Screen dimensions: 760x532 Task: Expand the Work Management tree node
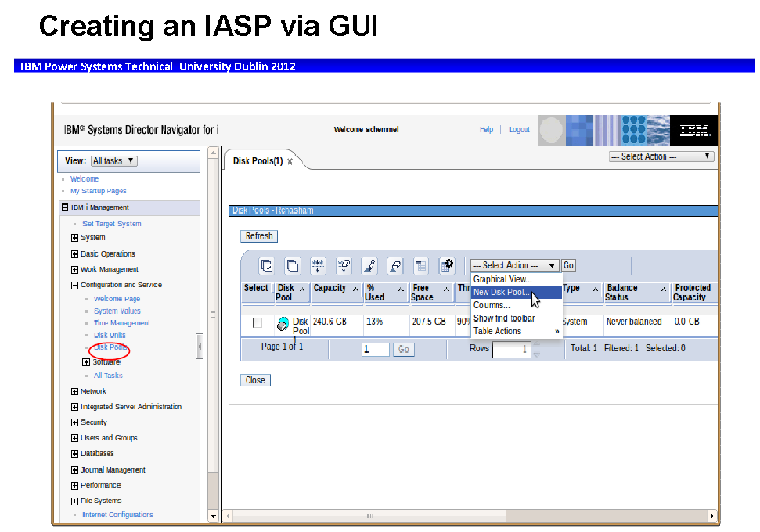pyautogui.click(x=74, y=270)
